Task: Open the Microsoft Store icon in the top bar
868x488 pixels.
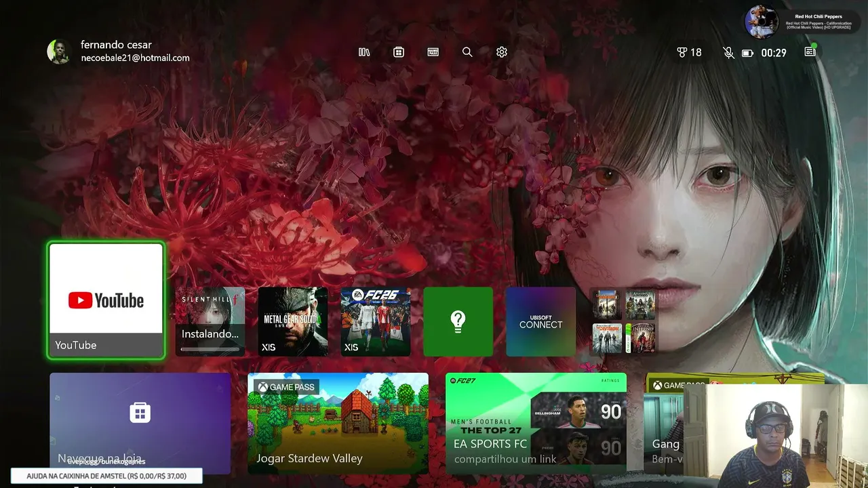Action: pos(399,52)
